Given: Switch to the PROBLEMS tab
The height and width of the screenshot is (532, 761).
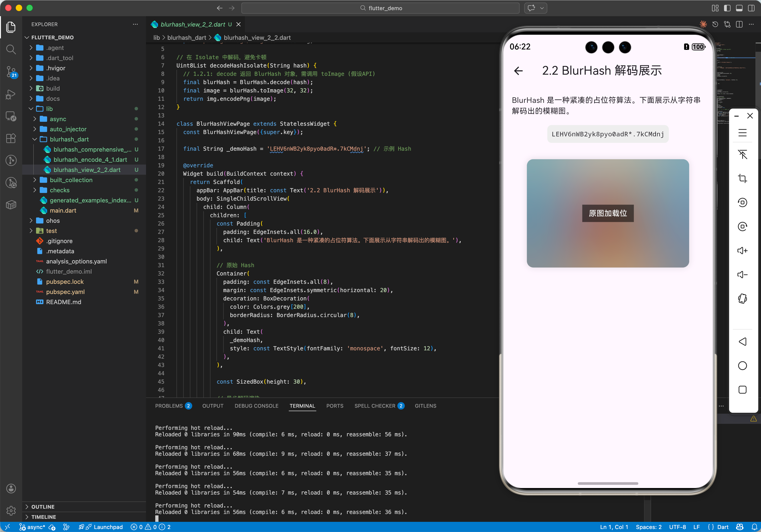Looking at the screenshot, I should point(169,406).
